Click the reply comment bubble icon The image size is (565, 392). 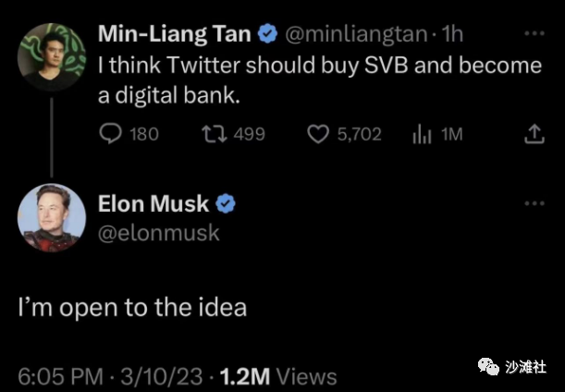109,134
